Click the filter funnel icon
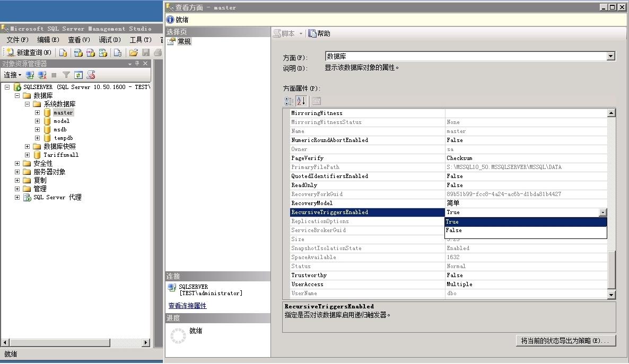This screenshot has width=629, height=364. point(66,75)
